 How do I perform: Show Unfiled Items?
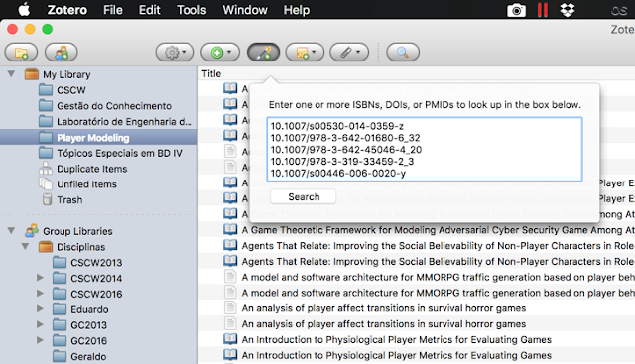pos(86,184)
